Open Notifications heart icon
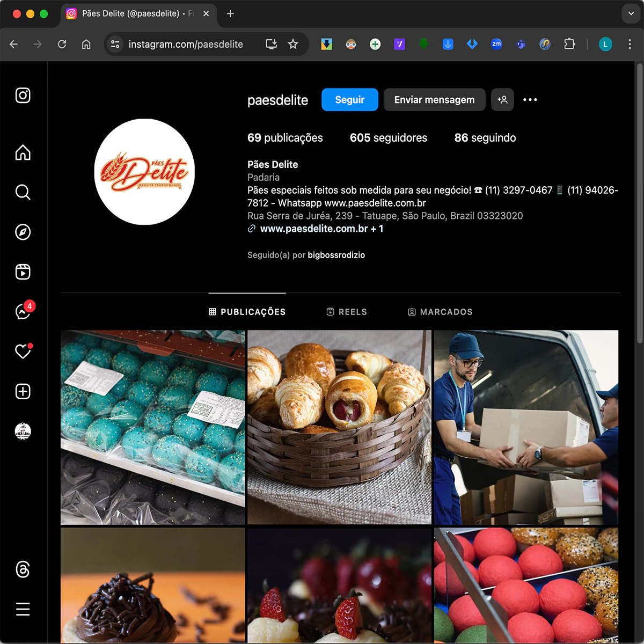644x644 pixels. (x=23, y=352)
